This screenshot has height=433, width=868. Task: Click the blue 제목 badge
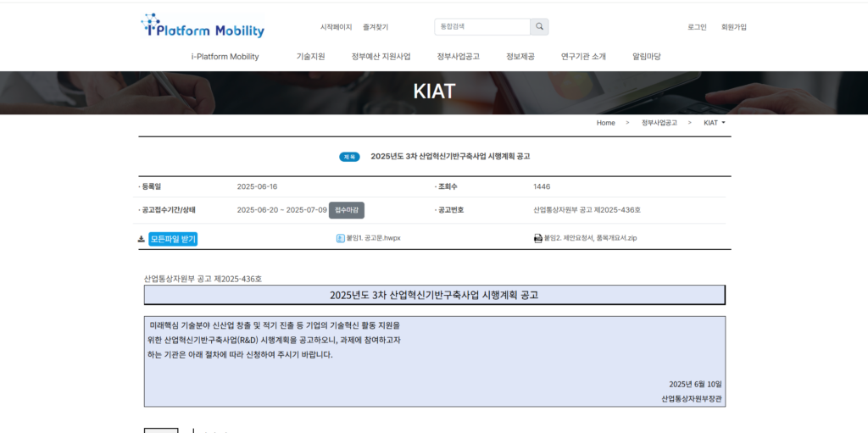(x=349, y=157)
